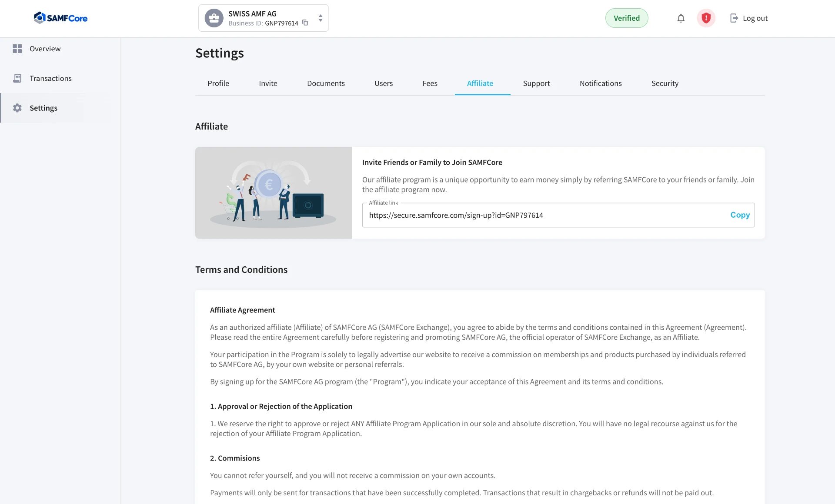This screenshot has width=835, height=504.
Task: Click the SAMFCore logo
Action: coord(61,18)
